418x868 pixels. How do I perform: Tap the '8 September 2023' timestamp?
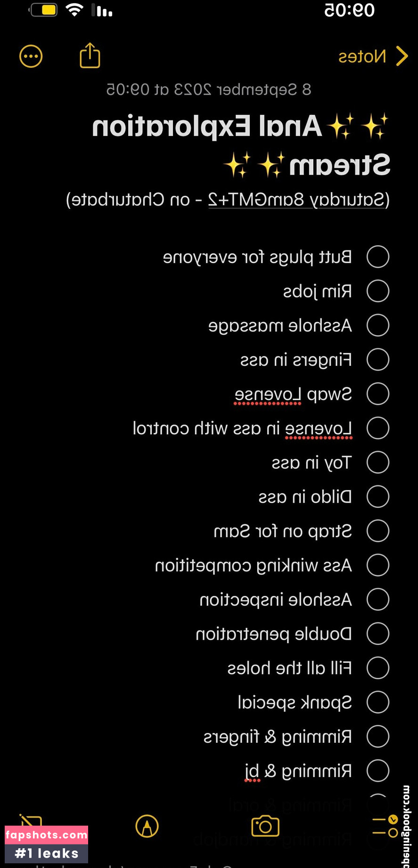click(x=209, y=89)
